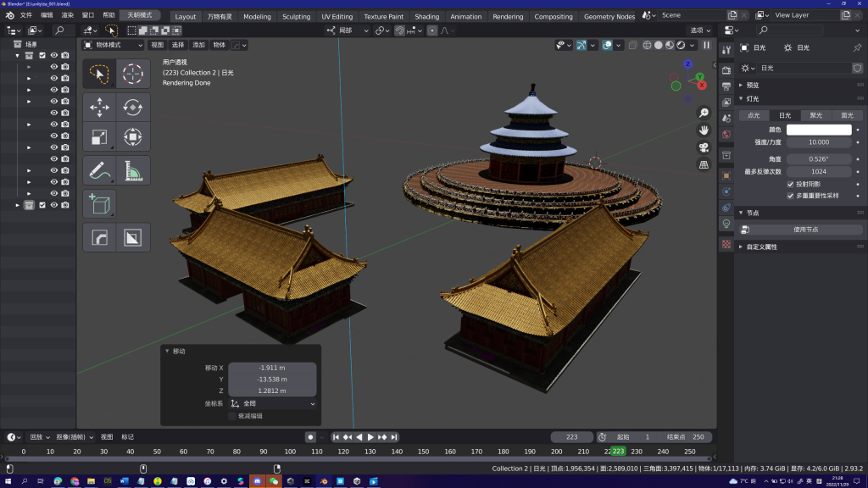The height and width of the screenshot is (488, 868).
Task: Select the Select Box tool
Action: (100, 75)
